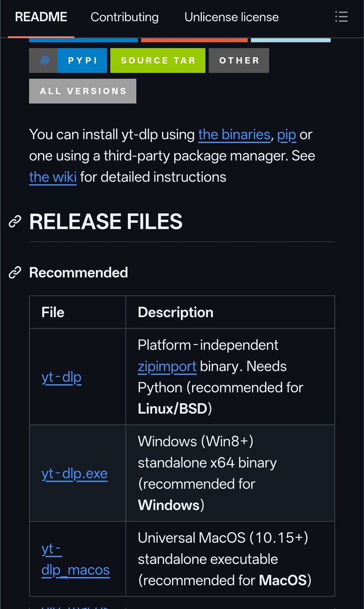The height and width of the screenshot is (609, 364).
Task: Click the anchor link icon beside RELEASE FILES
Action: pos(15,221)
